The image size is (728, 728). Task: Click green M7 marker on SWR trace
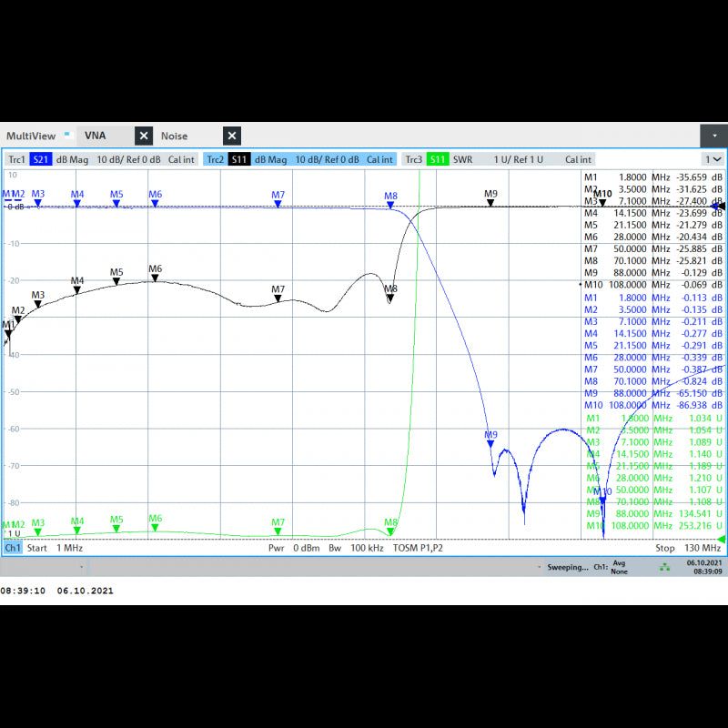[278, 532]
